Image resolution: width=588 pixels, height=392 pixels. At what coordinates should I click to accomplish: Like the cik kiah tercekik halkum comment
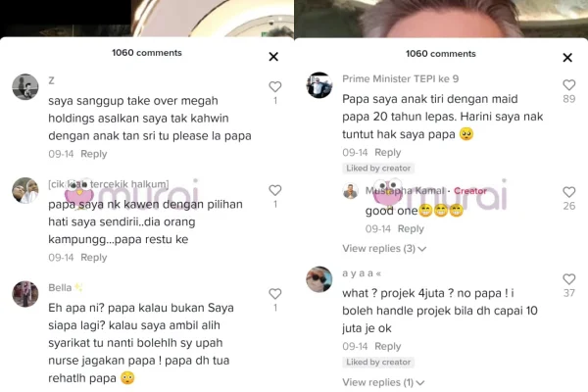(x=274, y=190)
